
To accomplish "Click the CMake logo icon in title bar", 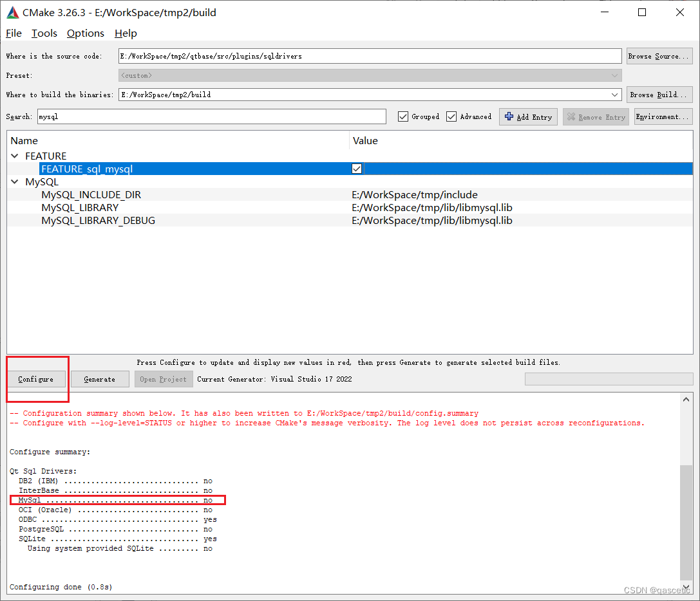I will coord(12,12).
